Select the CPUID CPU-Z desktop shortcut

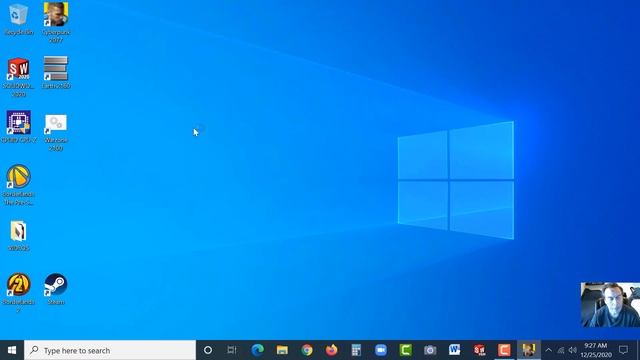18,127
